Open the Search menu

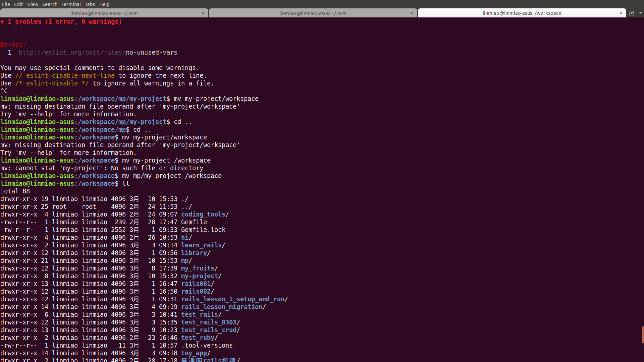tap(50, 4)
